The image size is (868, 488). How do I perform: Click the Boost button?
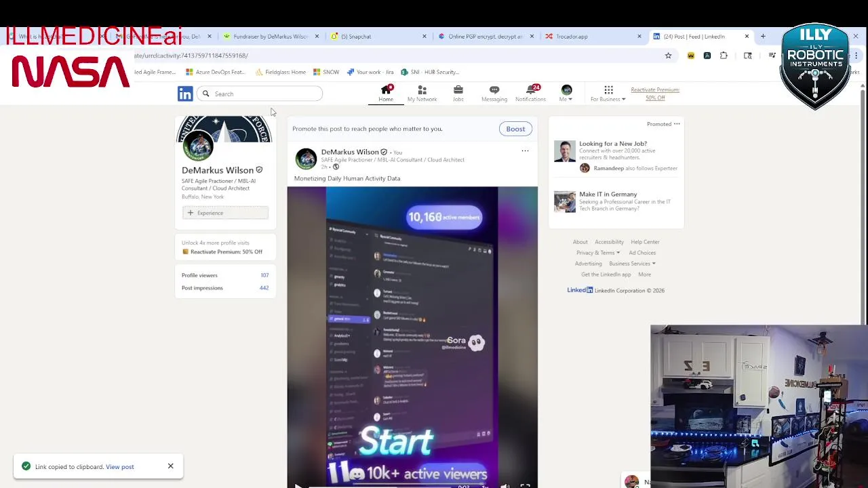[515, 129]
